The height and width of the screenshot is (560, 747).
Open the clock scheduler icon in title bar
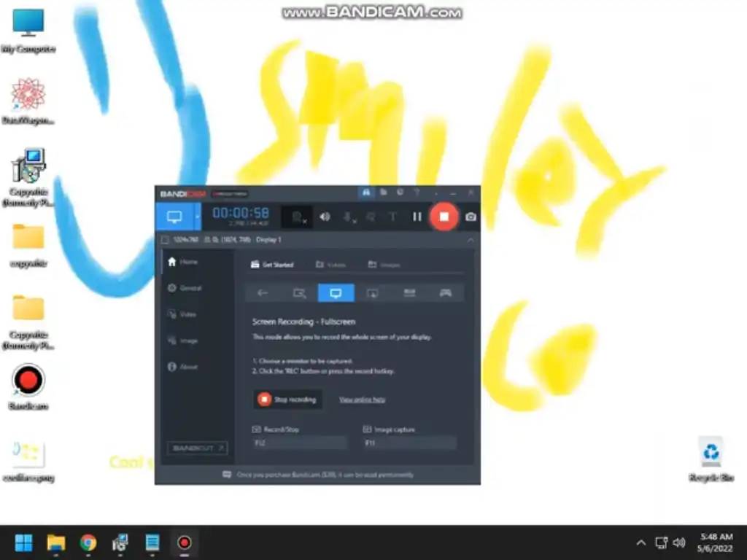(x=400, y=192)
